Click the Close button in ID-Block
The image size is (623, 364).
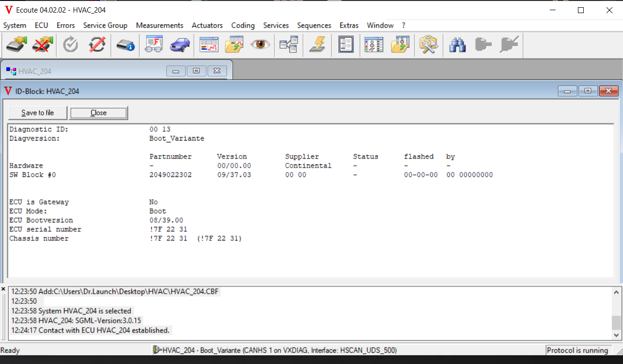(x=98, y=113)
